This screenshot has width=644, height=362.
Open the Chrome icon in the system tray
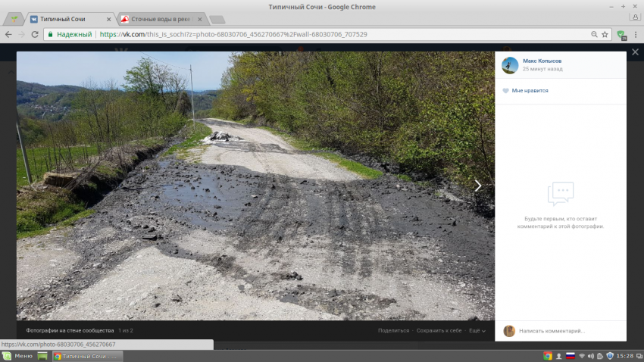pos(548,356)
